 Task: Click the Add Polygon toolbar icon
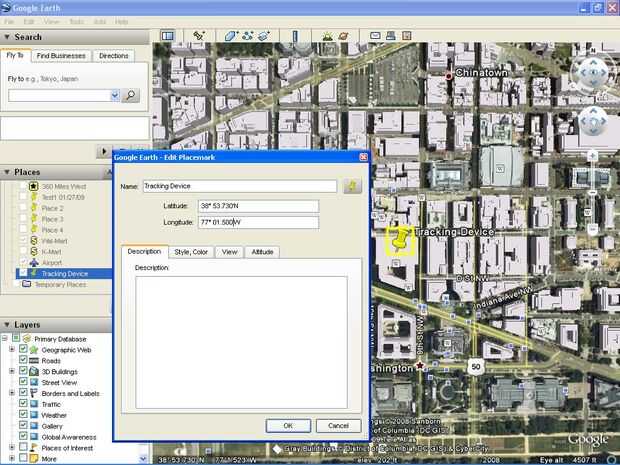pos(231,36)
